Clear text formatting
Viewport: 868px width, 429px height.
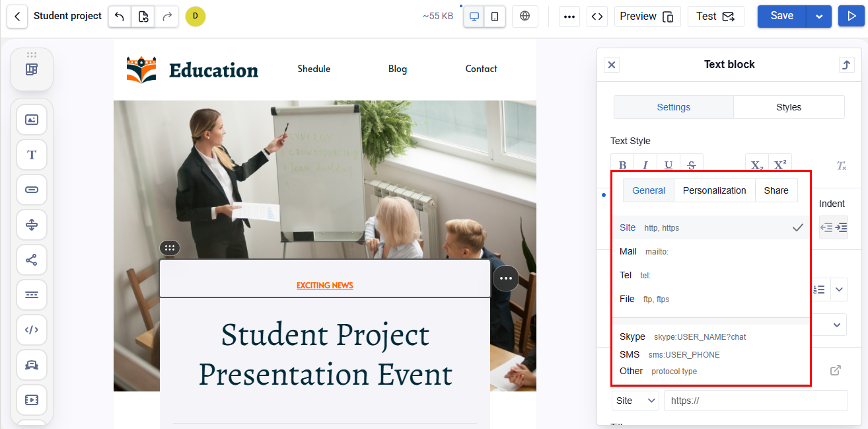pos(841,165)
